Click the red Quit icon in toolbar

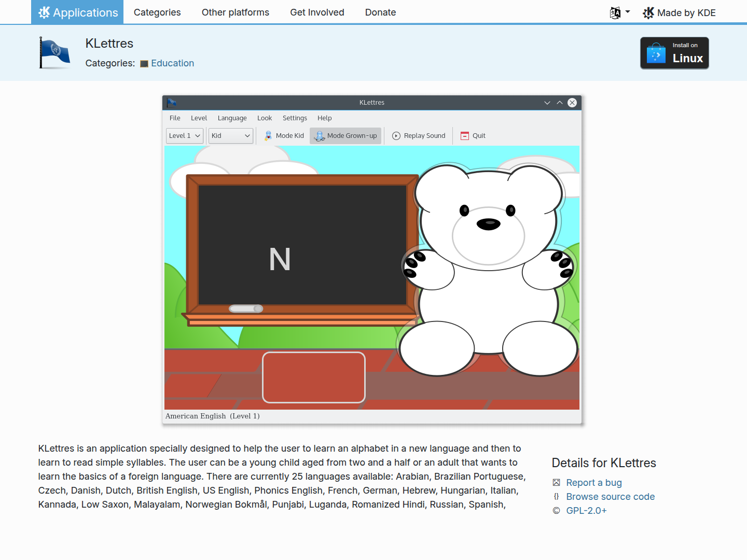tap(465, 136)
